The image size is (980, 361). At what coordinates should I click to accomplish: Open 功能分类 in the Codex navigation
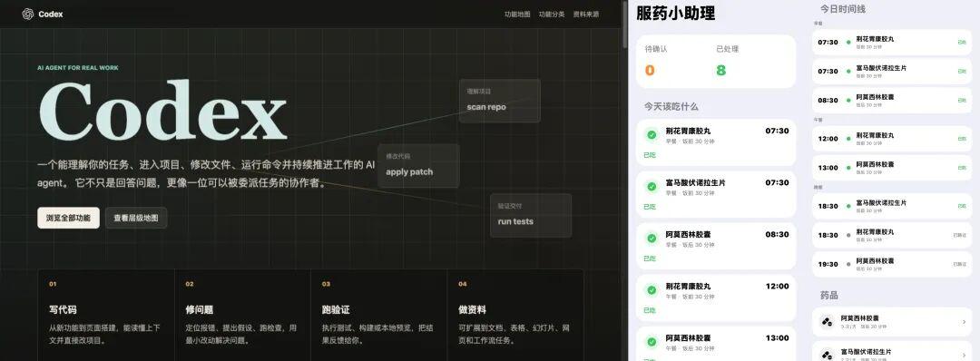(552, 14)
